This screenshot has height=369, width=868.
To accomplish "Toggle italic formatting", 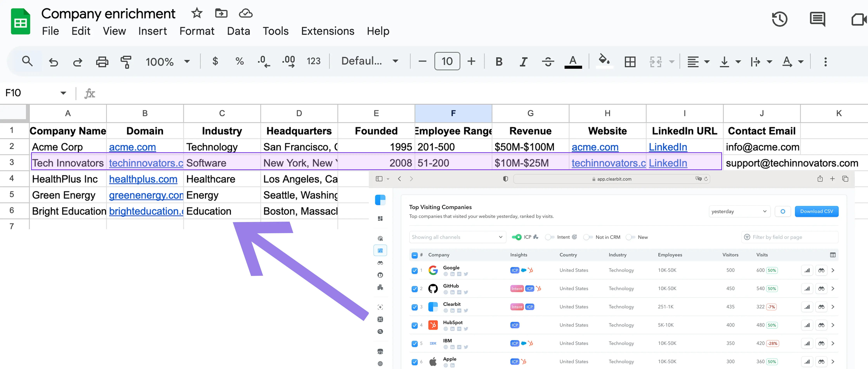I will (523, 61).
